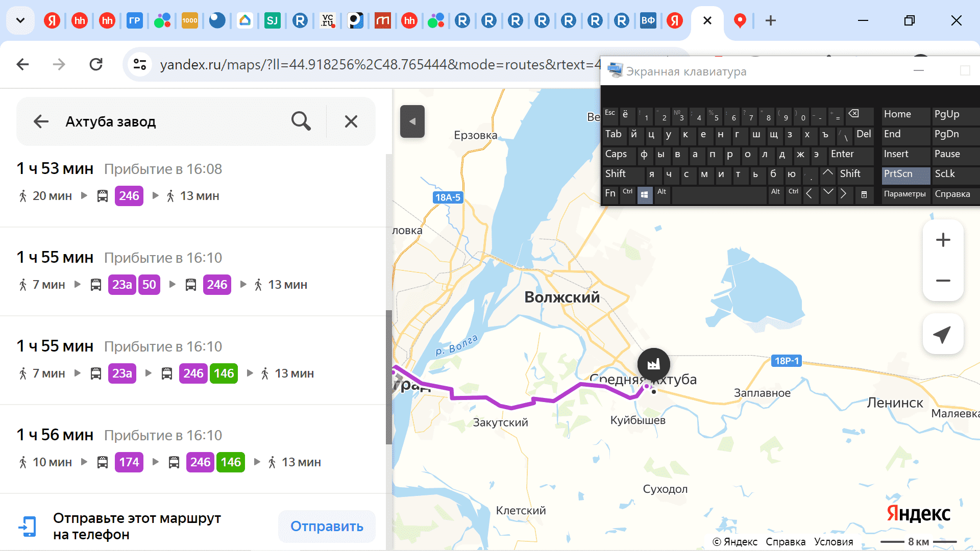Click bus badge 50 in second route
The image size is (980, 551).
[149, 285]
